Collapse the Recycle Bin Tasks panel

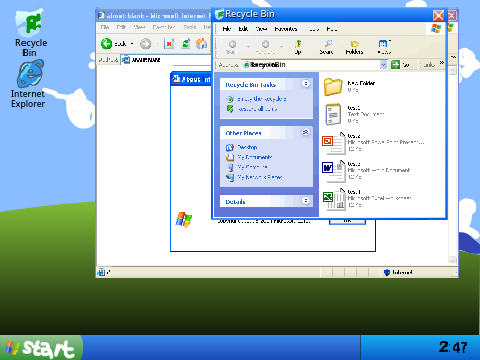tap(306, 84)
